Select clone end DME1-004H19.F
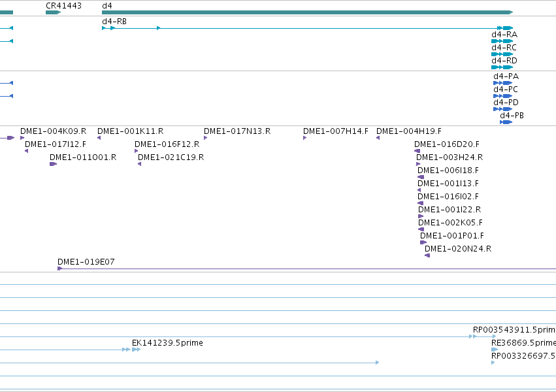Viewport: 556px width, 392px height. 378,138
